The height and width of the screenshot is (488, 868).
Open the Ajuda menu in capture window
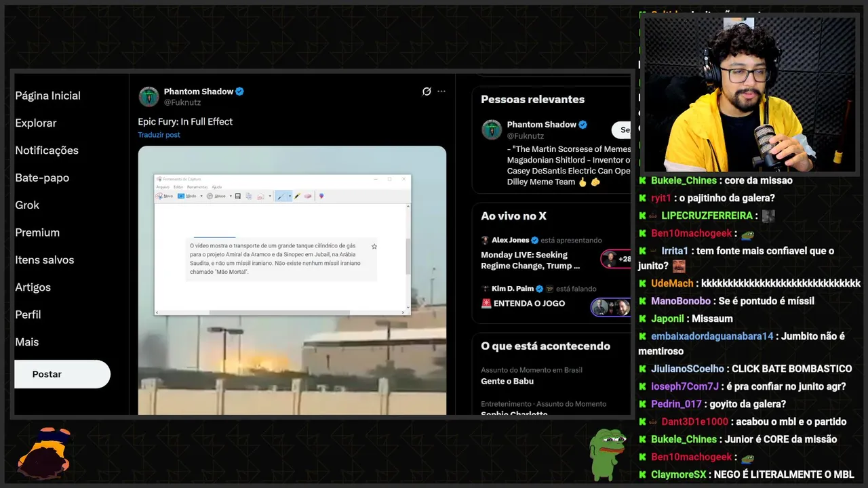coord(217,187)
